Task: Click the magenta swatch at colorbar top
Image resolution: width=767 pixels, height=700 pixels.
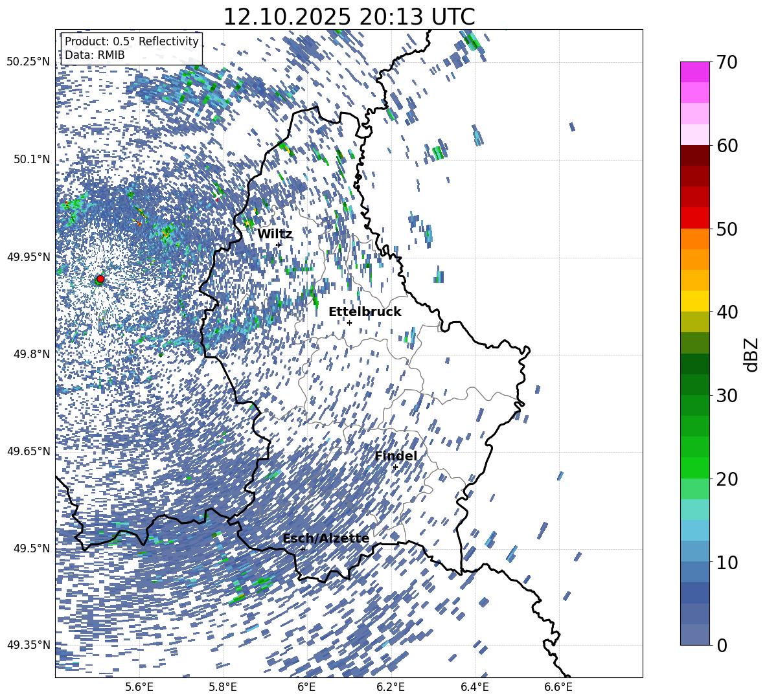Action: 694,73
